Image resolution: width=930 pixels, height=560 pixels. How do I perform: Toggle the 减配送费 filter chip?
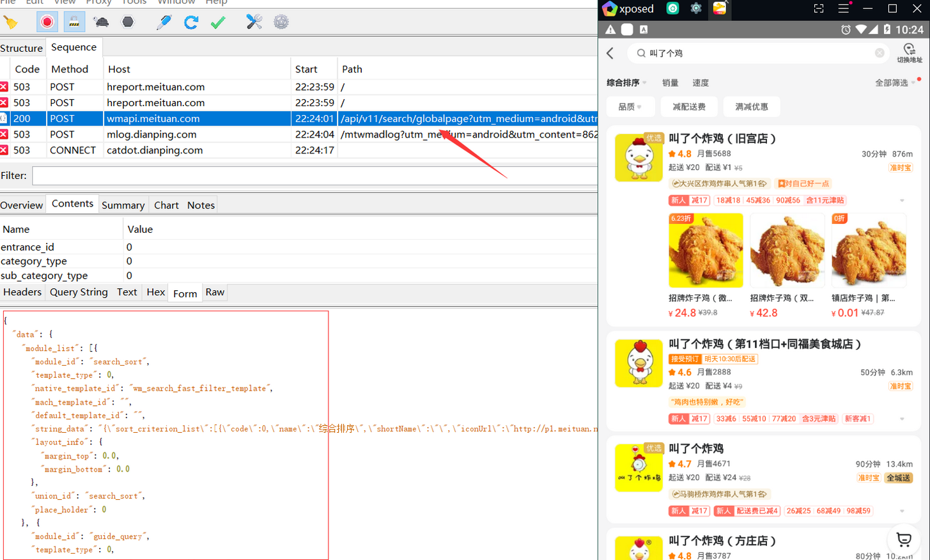[x=689, y=107]
